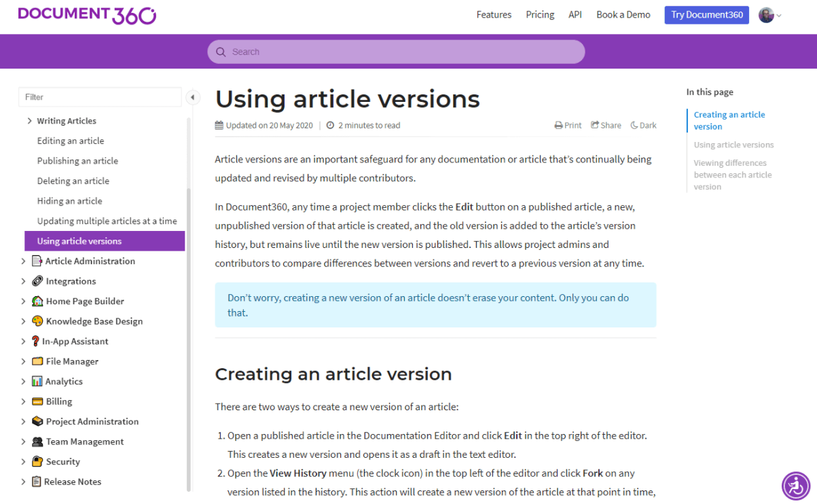
Task: Expand the Security chevron
Action: tap(23, 461)
